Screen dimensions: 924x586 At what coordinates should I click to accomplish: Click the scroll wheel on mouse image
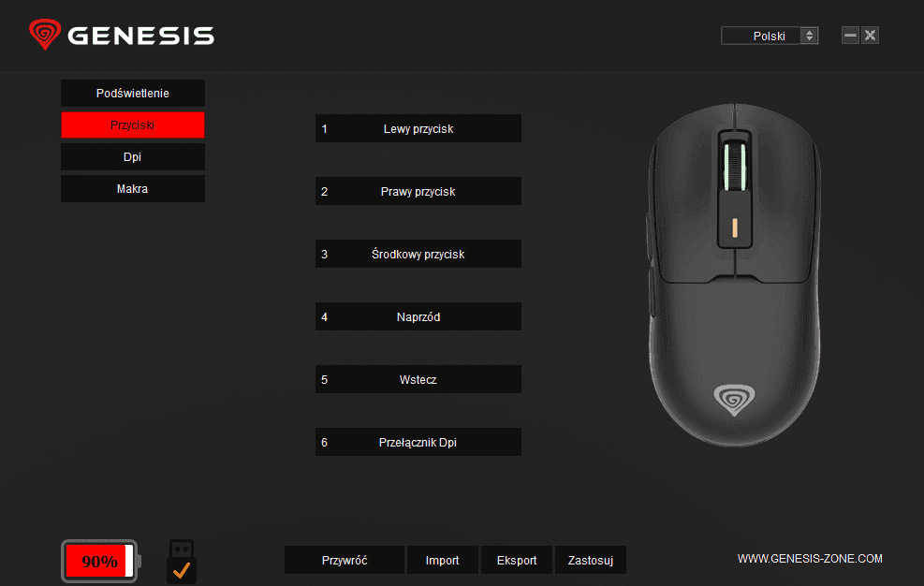(x=734, y=166)
